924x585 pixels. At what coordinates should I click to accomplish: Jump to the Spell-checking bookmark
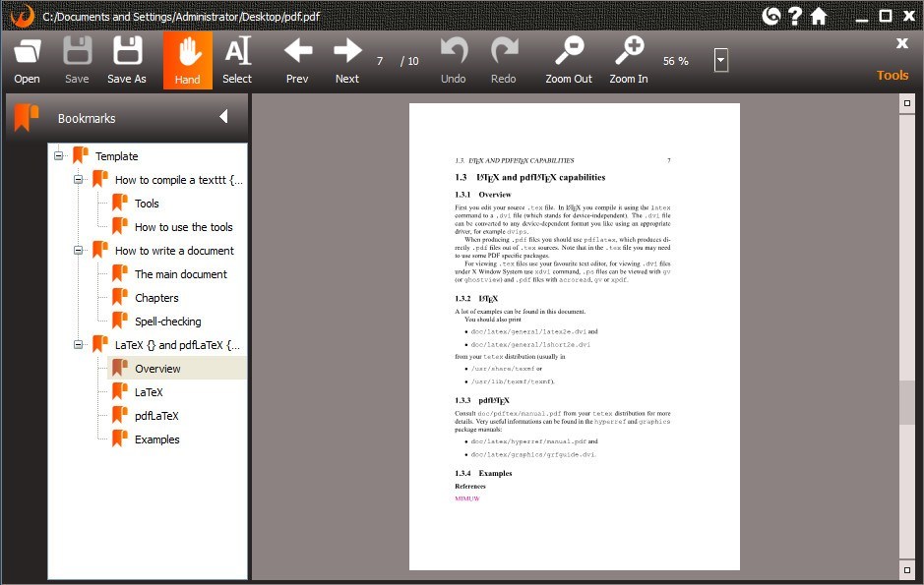pyautogui.click(x=168, y=322)
